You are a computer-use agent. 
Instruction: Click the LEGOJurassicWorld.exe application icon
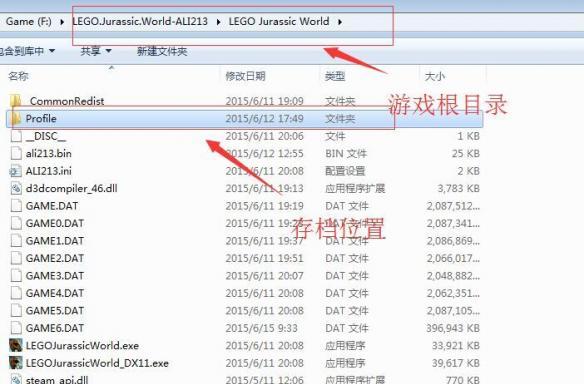(x=16, y=346)
